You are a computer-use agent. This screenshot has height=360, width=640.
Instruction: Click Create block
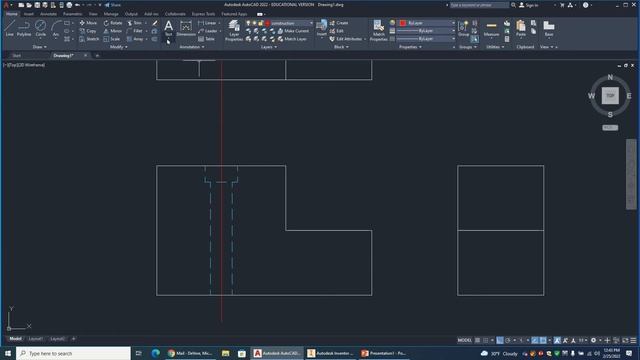click(339, 23)
